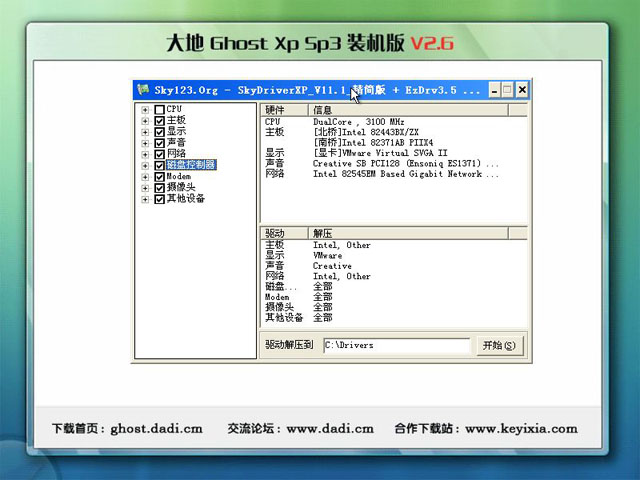The image size is (640, 480).
Task: Expand the 主板 tree node
Action: coord(145,121)
